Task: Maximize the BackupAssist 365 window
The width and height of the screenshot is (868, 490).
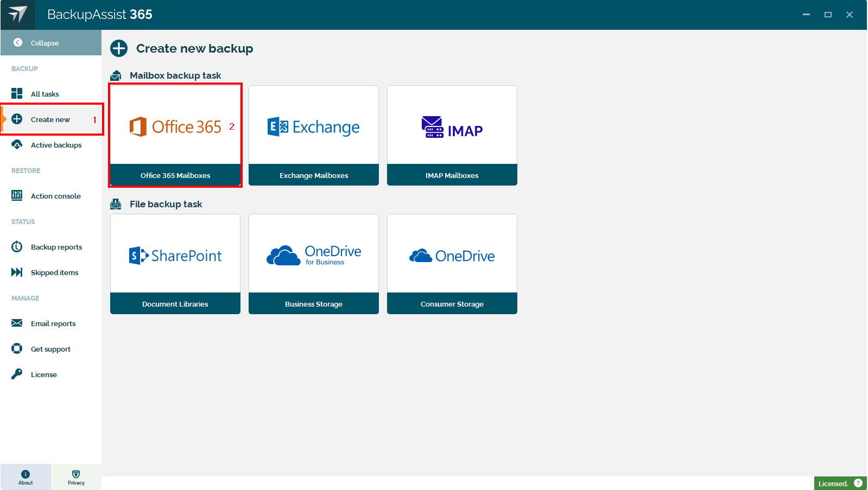Action: pyautogui.click(x=828, y=15)
